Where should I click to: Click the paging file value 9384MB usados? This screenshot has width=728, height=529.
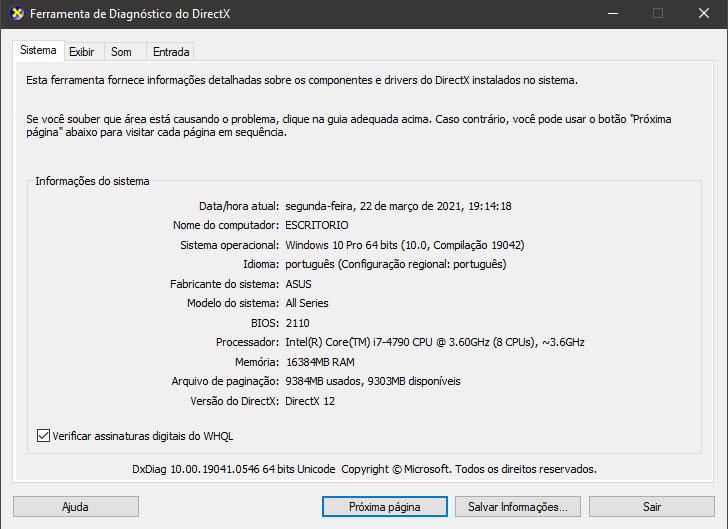[x=373, y=381]
